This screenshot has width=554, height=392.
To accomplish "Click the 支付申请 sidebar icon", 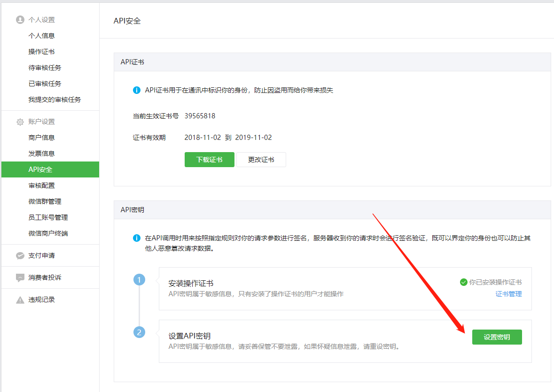I will pyautogui.click(x=20, y=256).
